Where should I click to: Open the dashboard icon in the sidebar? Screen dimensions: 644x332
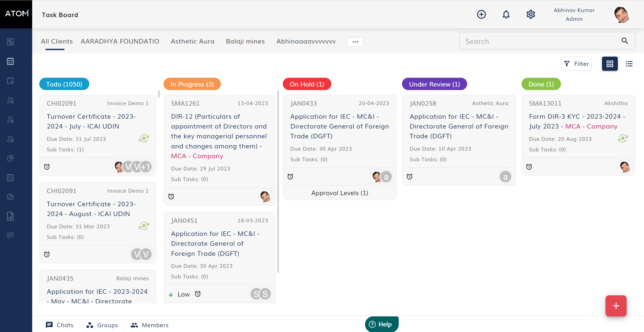pos(10,42)
